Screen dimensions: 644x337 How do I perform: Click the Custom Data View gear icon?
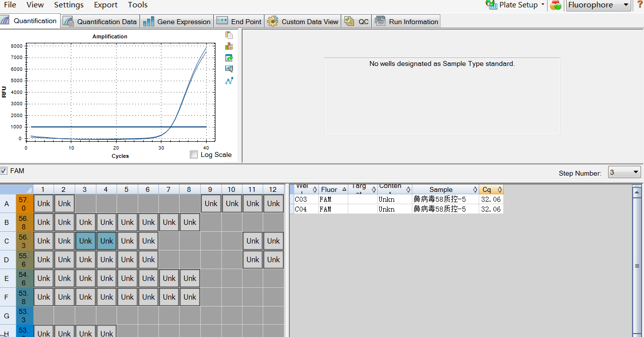point(273,22)
